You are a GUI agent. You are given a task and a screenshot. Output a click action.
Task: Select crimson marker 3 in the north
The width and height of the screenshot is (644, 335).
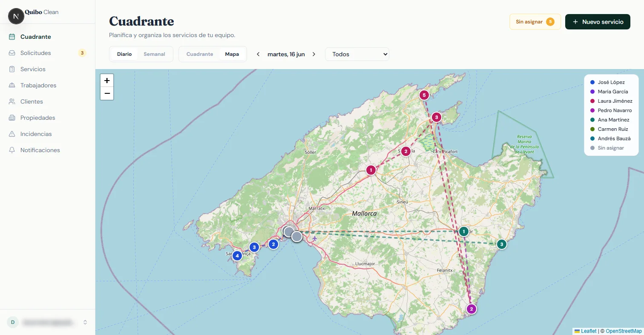click(x=436, y=117)
